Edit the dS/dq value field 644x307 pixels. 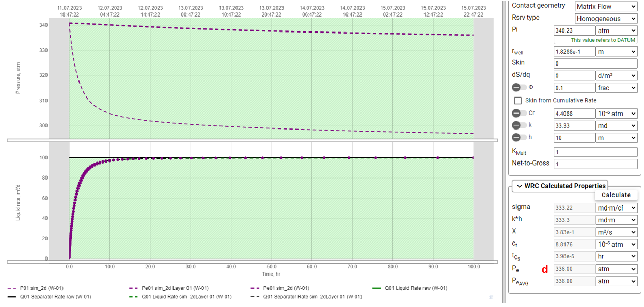tap(575, 75)
